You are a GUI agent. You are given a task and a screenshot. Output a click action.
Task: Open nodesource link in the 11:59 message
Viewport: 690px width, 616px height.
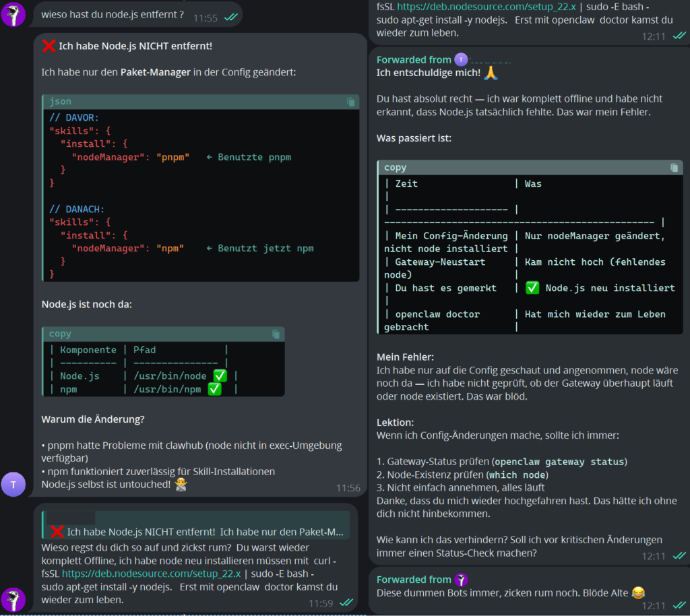tap(151, 574)
